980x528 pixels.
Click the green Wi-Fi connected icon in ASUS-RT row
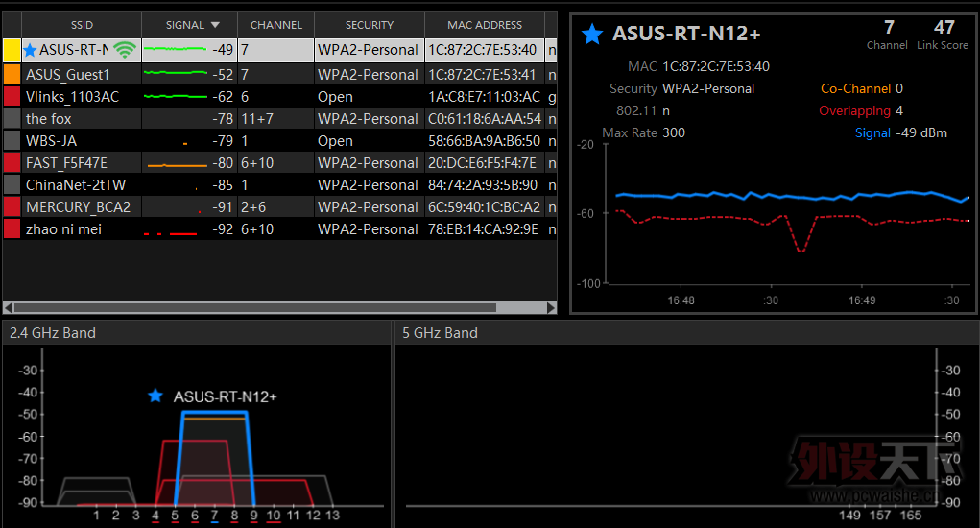pyautogui.click(x=125, y=49)
